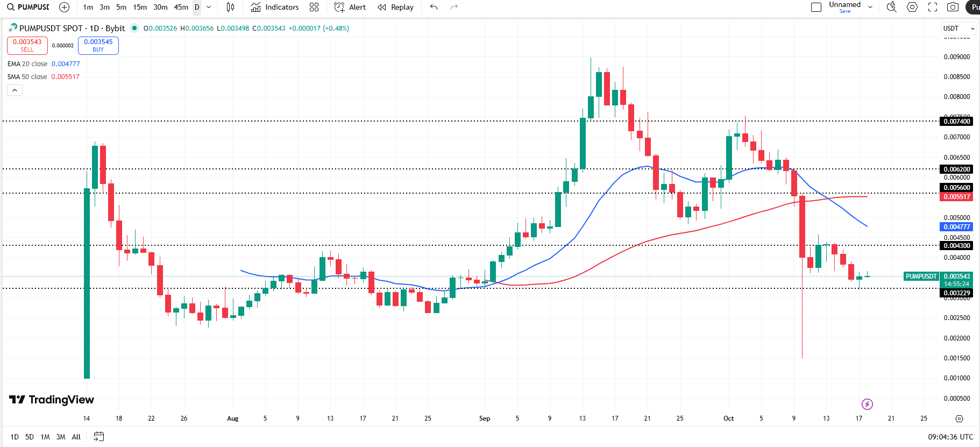This screenshot has width=980, height=447.
Task: Create a new price Alert
Action: coord(350,7)
